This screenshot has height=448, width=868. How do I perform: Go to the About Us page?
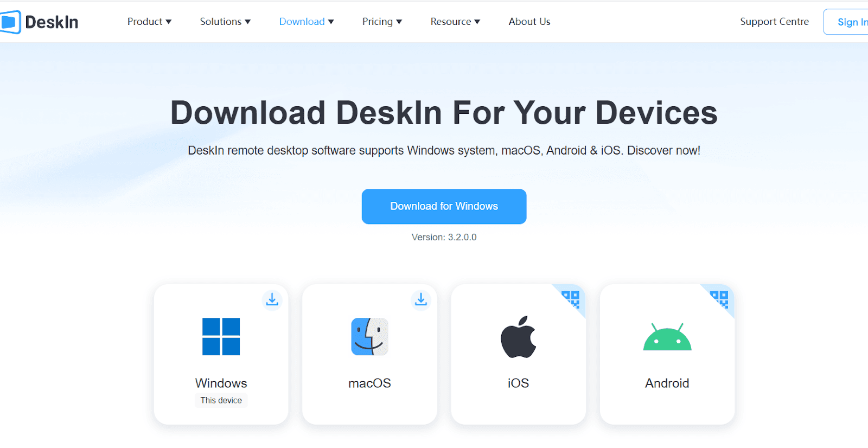click(529, 22)
